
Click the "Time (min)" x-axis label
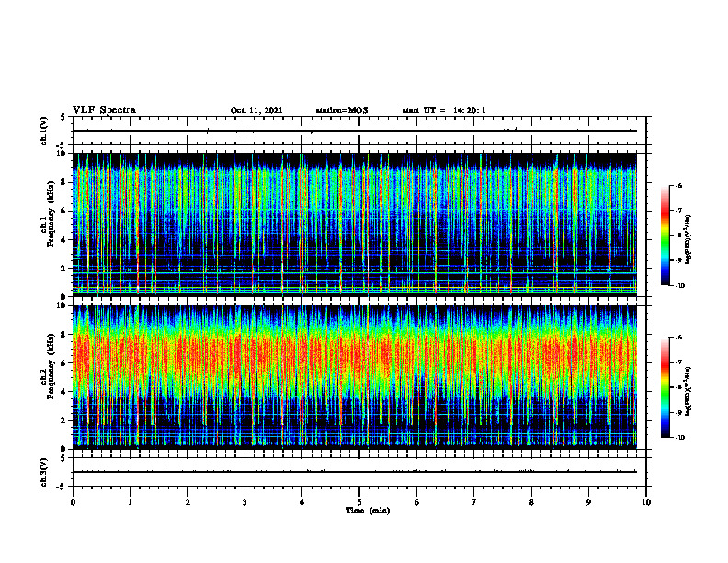(368, 511)
